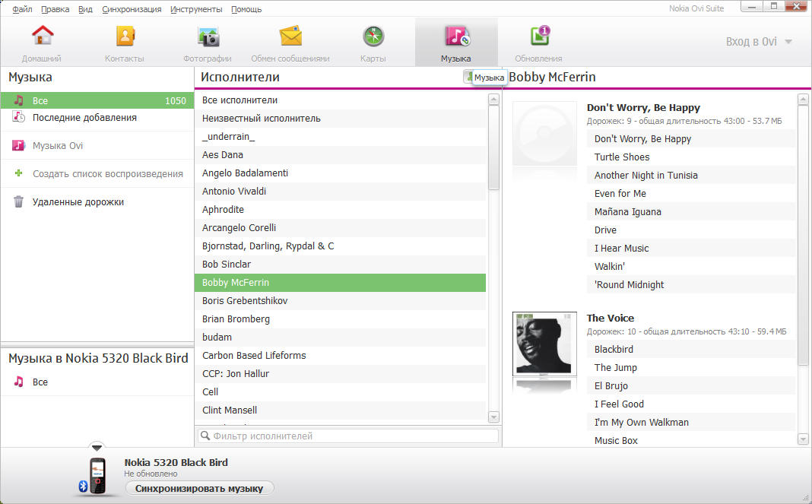Click the recent additions clock icon
The width and height of the screenshot is (812, 504).
19,117
